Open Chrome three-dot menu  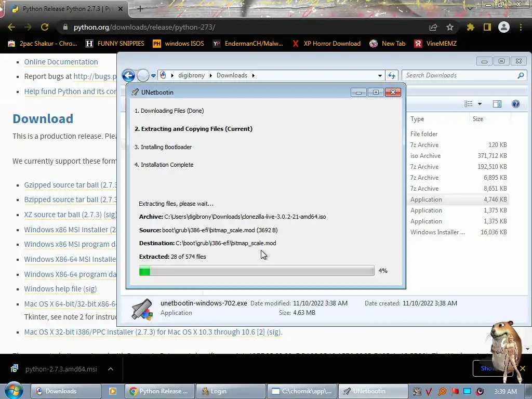521,27
